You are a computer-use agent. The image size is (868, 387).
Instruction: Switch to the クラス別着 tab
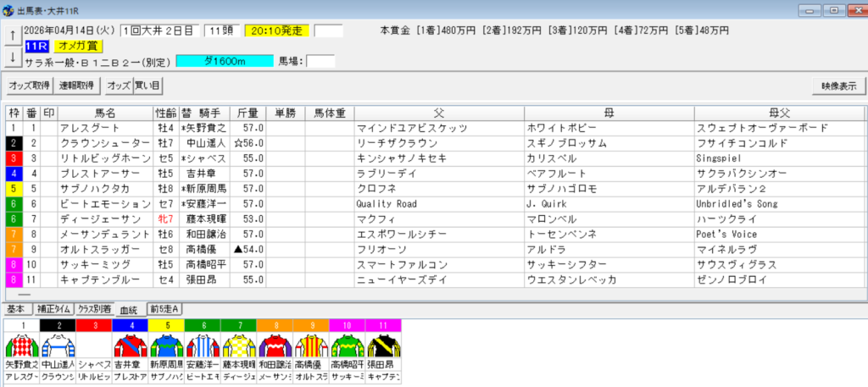coord(94,309)
